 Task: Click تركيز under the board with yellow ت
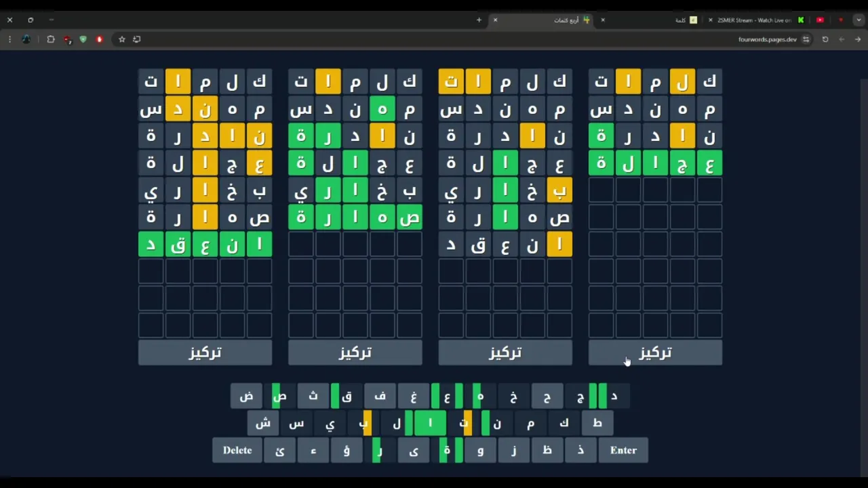coord(505,352)
